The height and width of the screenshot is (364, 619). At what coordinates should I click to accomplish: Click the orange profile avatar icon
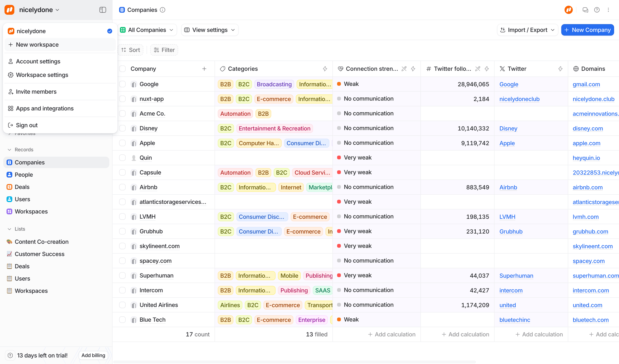pos(569,10)
